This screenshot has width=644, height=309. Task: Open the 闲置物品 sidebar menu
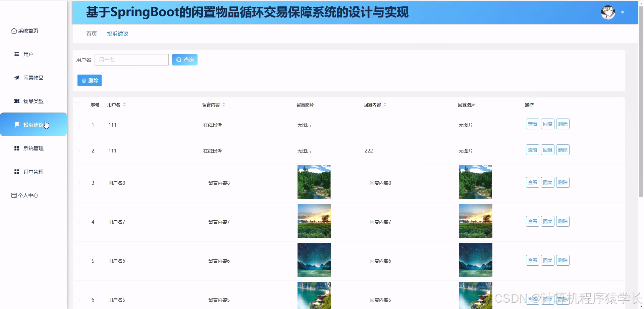tap(34, 78)
